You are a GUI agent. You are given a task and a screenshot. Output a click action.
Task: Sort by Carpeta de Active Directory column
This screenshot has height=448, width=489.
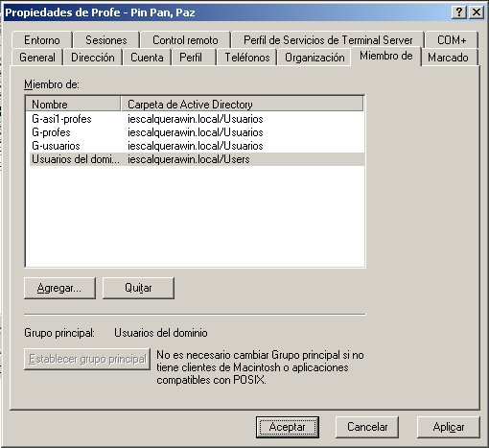243,105
